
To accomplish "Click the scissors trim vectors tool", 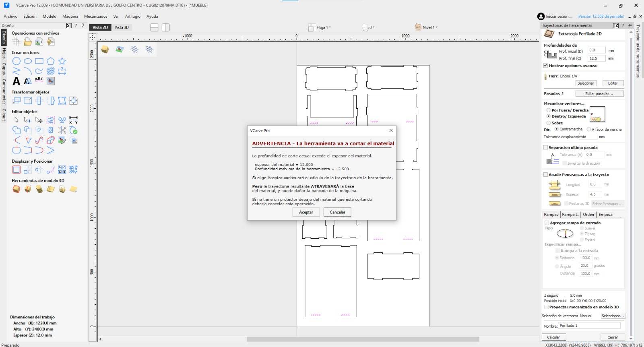I will [62, 130].
